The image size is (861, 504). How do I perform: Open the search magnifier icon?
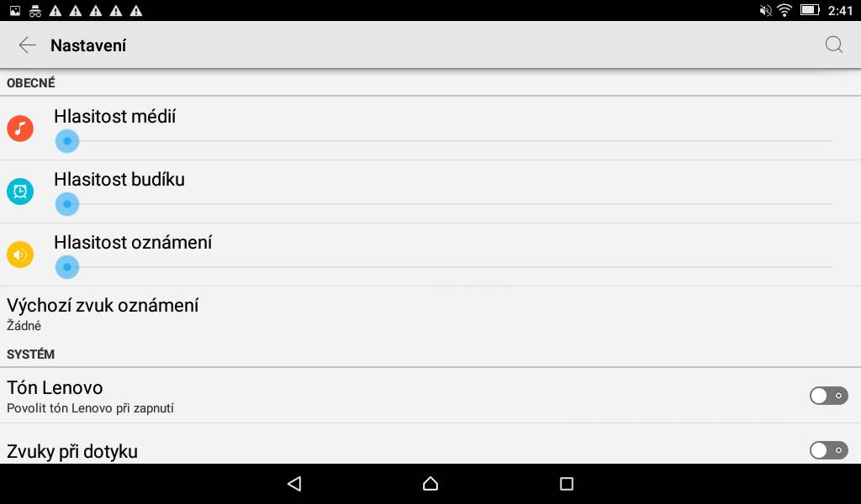pos(833,45)
